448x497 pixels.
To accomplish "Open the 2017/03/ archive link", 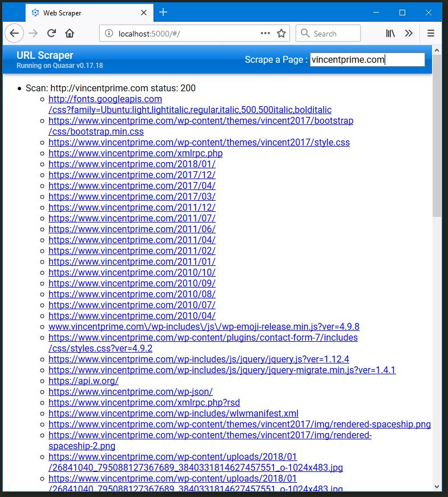I will click(x=132, y=196).
